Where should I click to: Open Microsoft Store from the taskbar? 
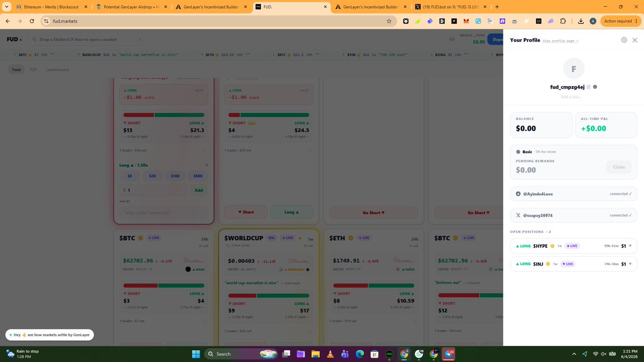[x=374, y=353]
